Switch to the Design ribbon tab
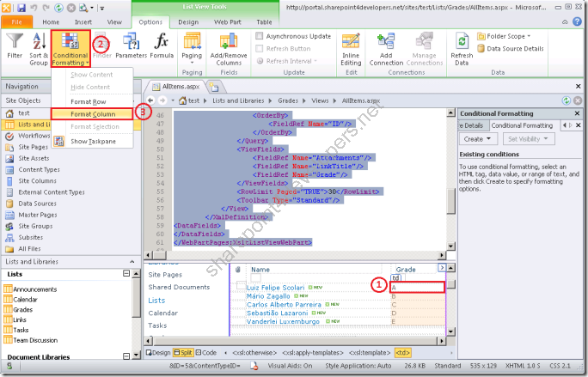This screenshot has height=377, width=588. coord(188,22)
